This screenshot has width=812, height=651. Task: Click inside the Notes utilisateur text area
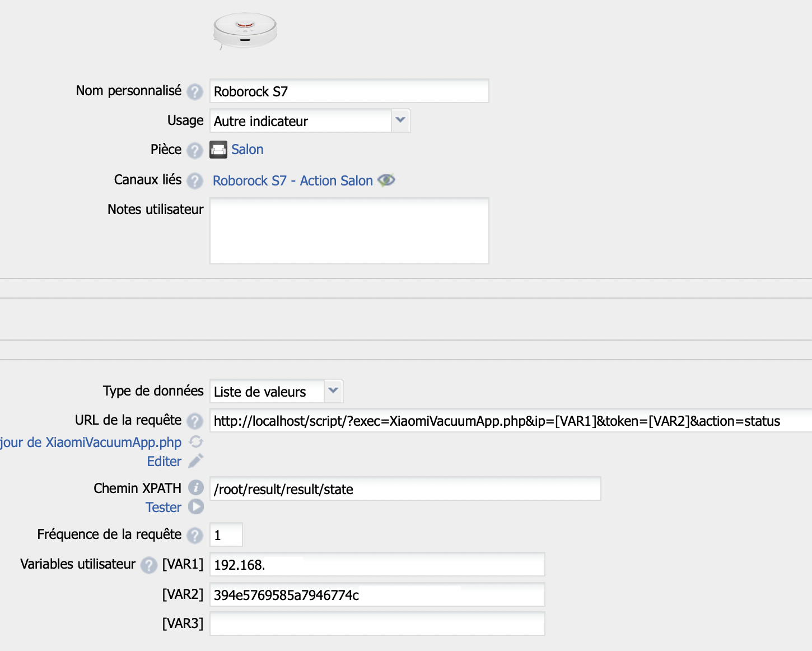349,231
